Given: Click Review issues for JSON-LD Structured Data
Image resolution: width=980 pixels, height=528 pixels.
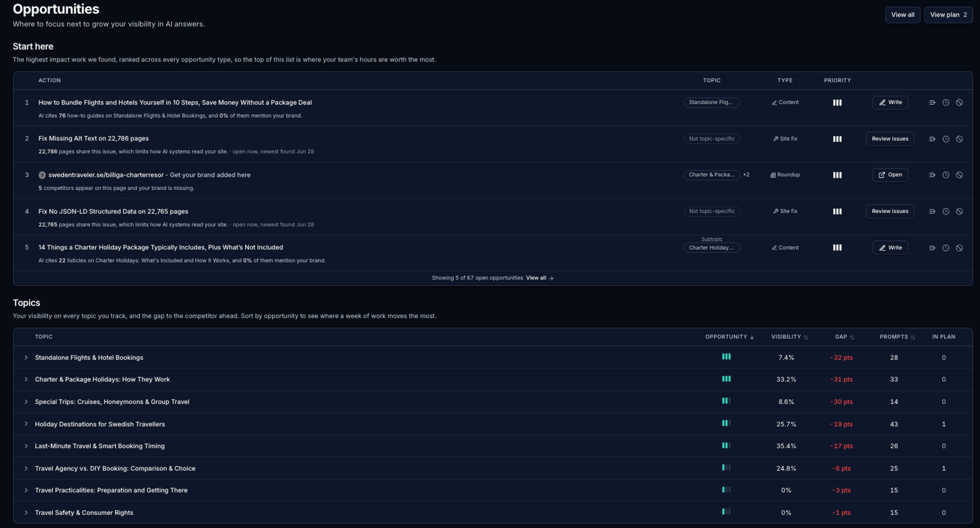Looking at the screenshot, I should point(890,211).
